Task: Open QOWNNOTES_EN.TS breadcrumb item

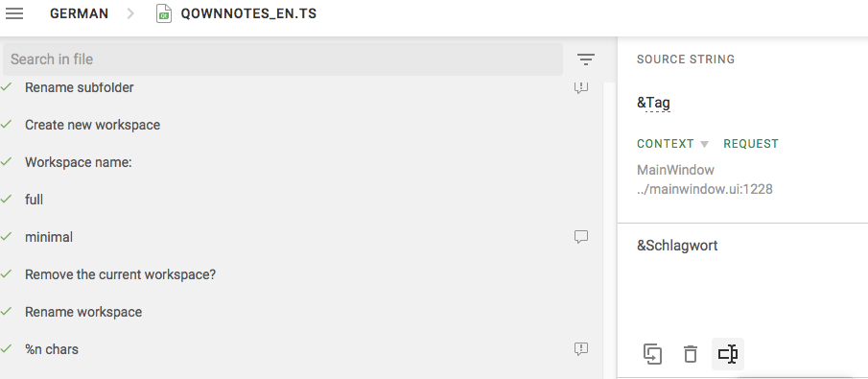Action: (248, 13)
